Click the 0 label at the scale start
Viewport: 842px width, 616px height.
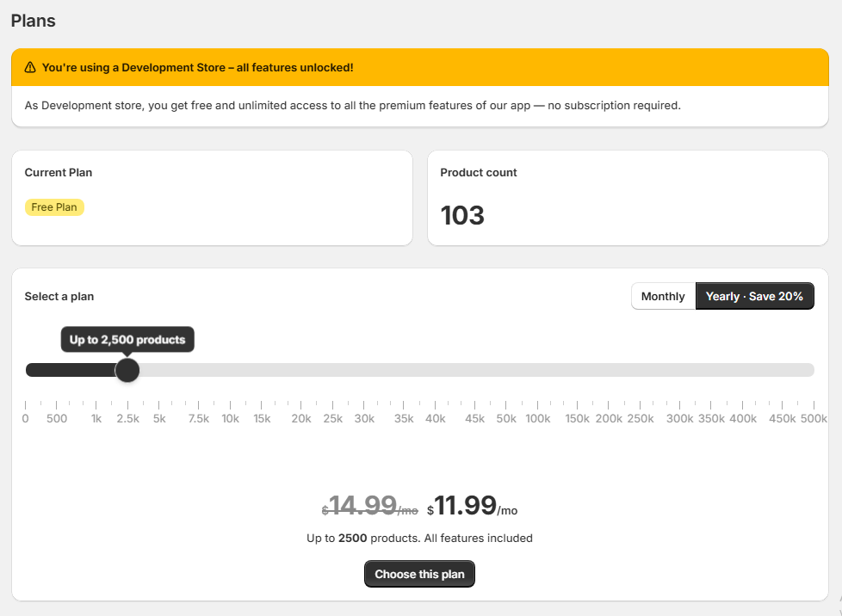[x=25, y=419]
